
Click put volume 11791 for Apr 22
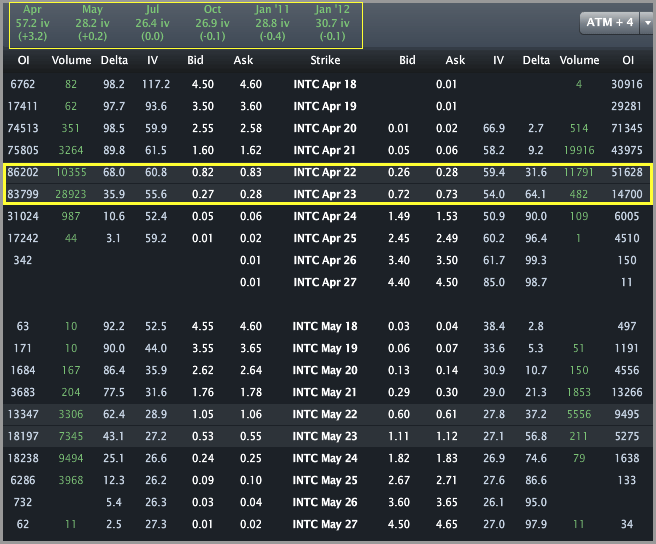coord(579,172)
